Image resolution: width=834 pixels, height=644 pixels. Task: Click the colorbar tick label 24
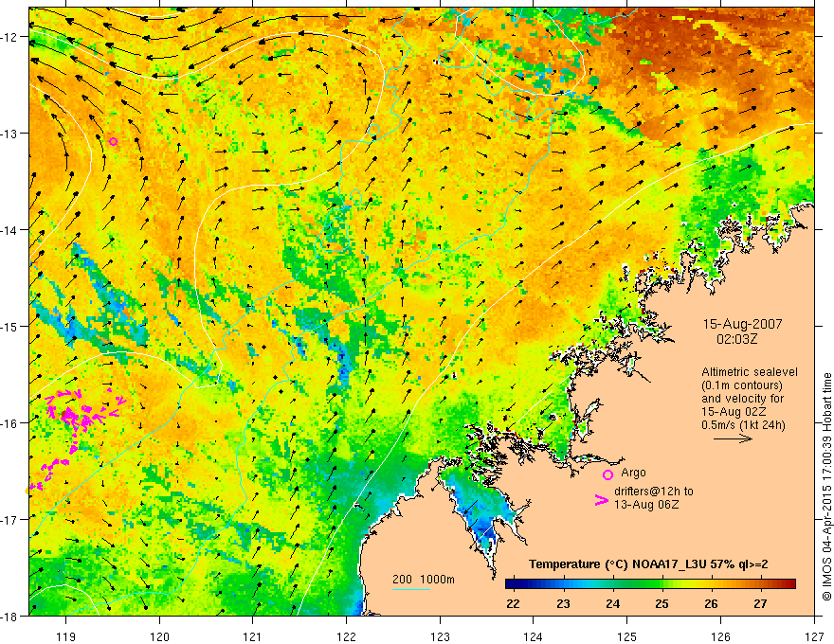pos(613,604)
